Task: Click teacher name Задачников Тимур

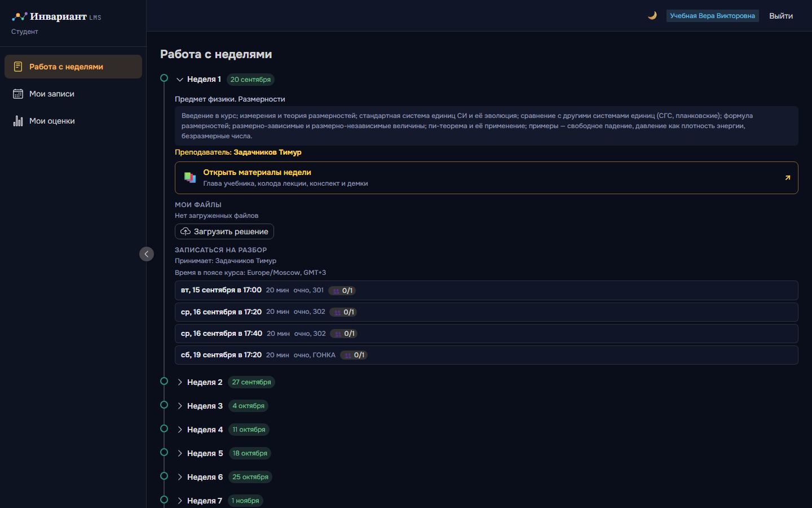Action: pyautogui.click(x=267, y=152)
